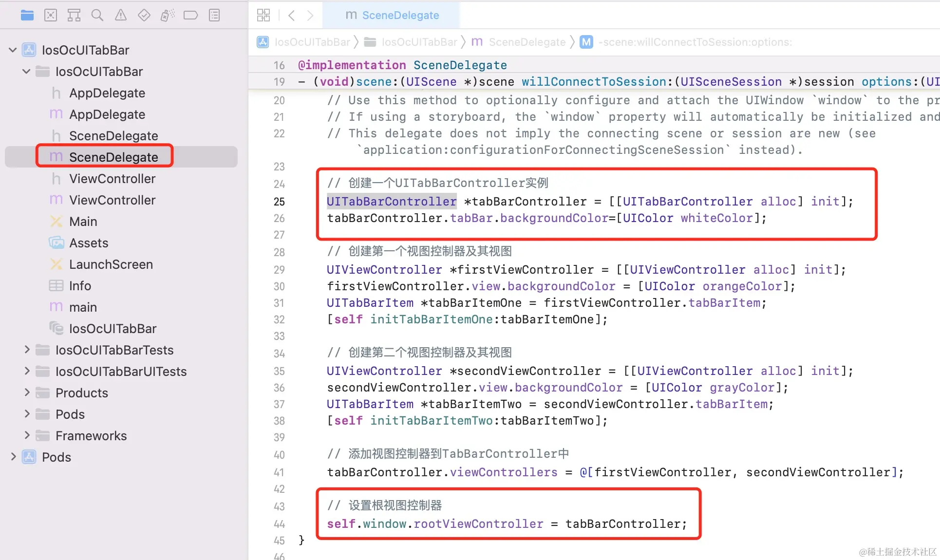Image resolution: width=940 pixels, height=560 pixels.
Task: Open the Find navigator magnifier icon
Action: click(97, 16)
